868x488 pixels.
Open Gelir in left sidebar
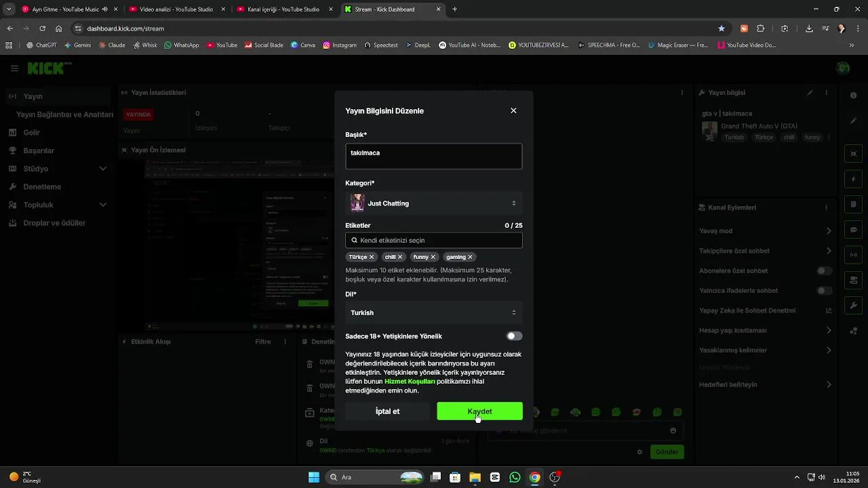[58, 132]
